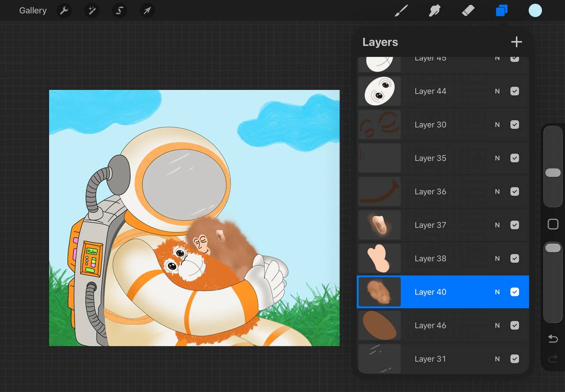This screenshot has width=565, height=392.
Task: Click the Layer 36 brown curve thumbnail
Action: 379,192
